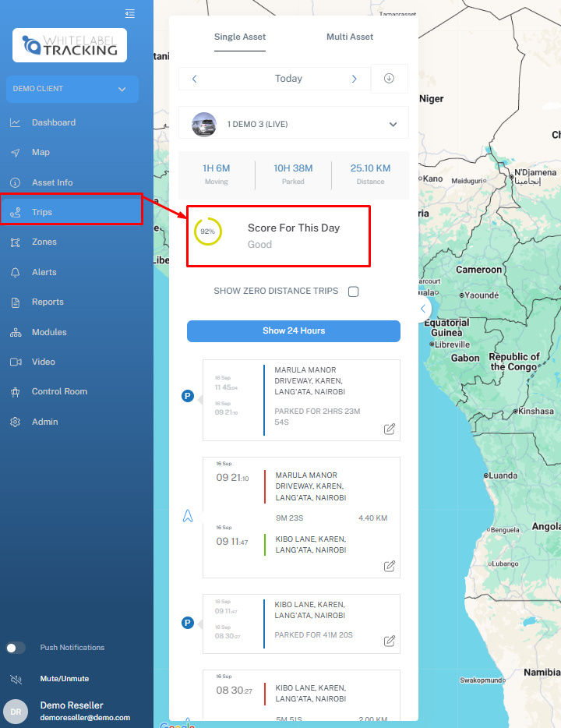561x728 pixels.
Task: Click the Video camera icon
Action: [x=15, y=362]
